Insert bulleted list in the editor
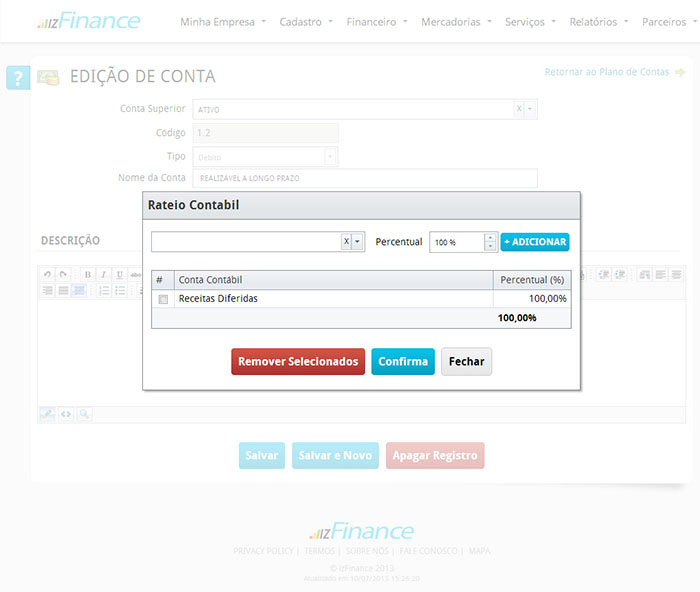The width and height of the screenshot is (700, 592). (x=120, y=291)
